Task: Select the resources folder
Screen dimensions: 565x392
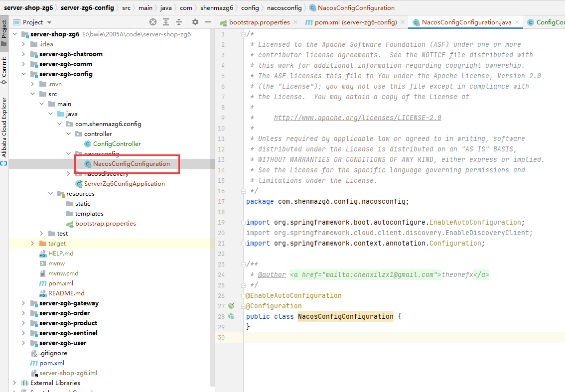Action: pos(80,194)
